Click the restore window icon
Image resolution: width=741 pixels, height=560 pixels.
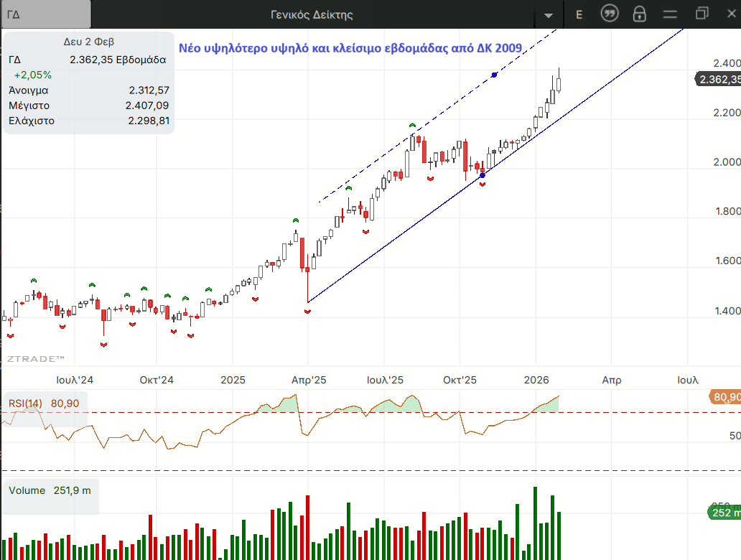pos(702,14)
